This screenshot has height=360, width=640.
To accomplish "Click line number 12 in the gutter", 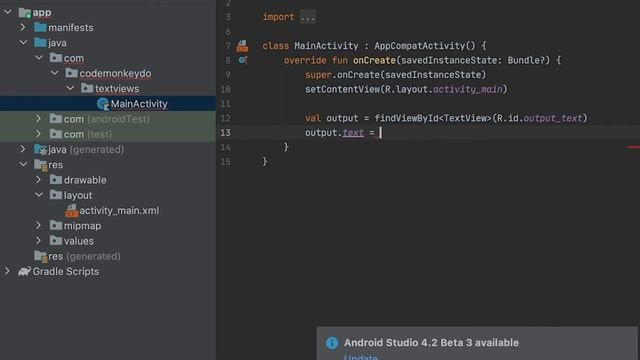I will 225,118.
